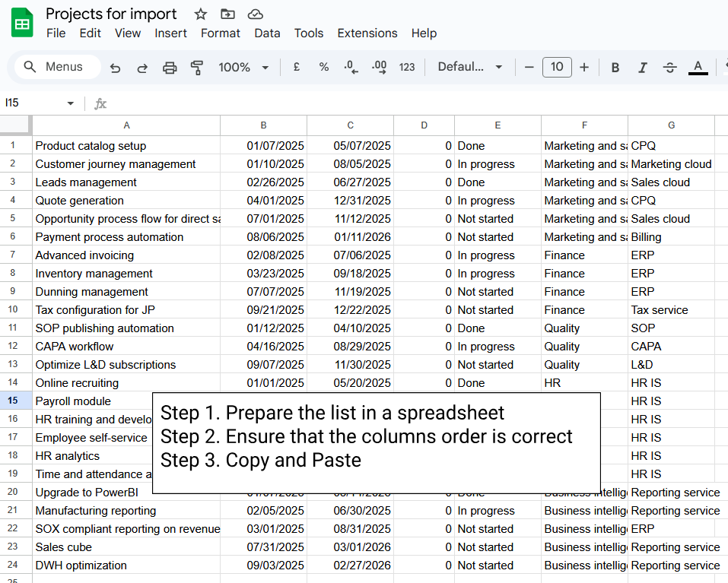This screenshot has height=583, width=728.
Task: Open more number formats 123
Action: coord(407,67)
